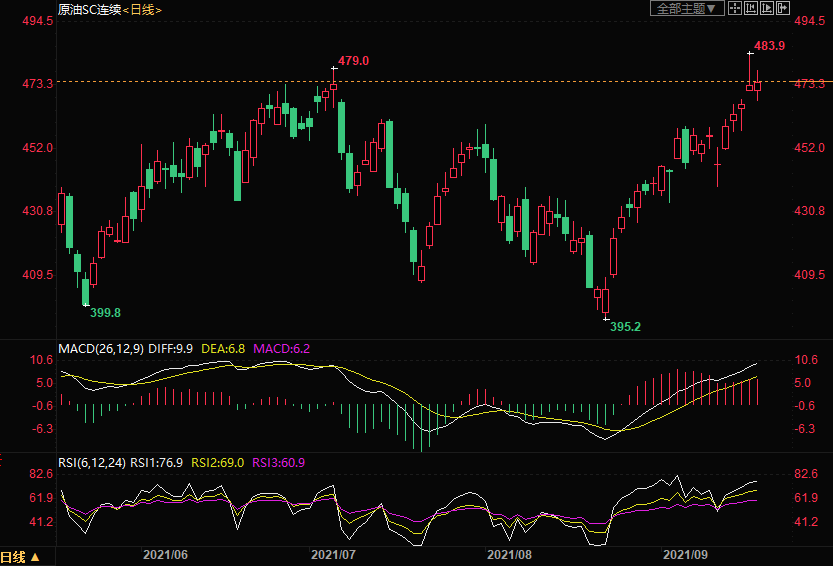
Task: Click the 395.2 low price marker
Action: [624, 327]
